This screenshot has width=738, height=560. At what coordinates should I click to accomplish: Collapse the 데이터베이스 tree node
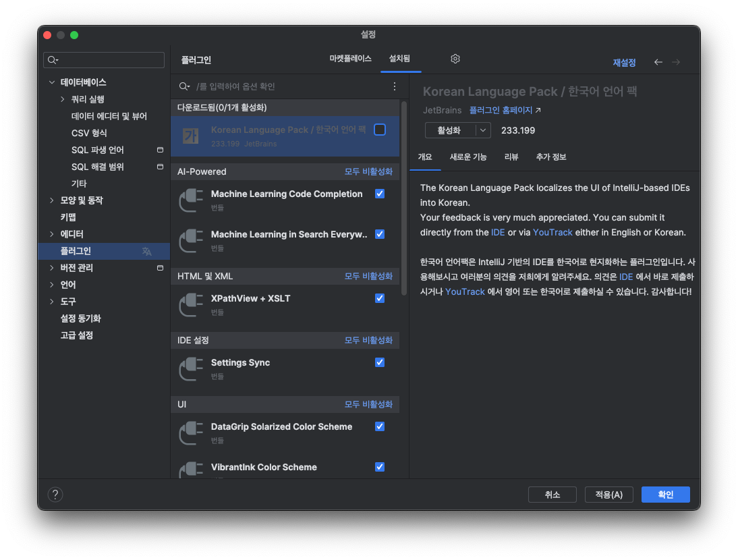pyautogui.click(x=52, y=82)
